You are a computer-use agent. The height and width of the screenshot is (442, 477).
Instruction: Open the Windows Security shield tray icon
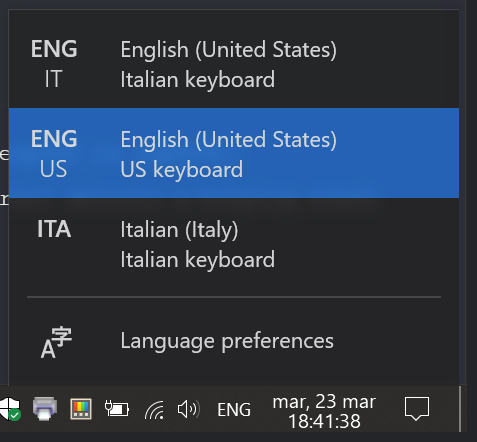click(x=10, y=409)
